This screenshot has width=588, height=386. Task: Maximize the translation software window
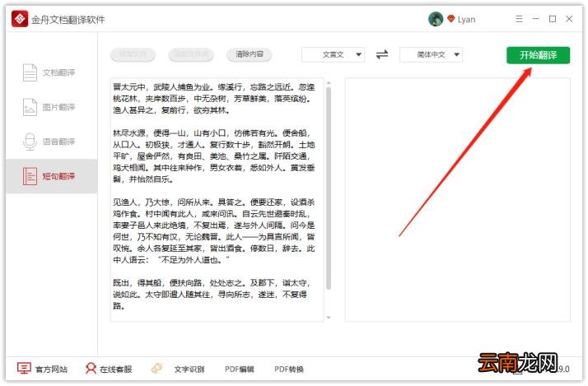point(553,19)
